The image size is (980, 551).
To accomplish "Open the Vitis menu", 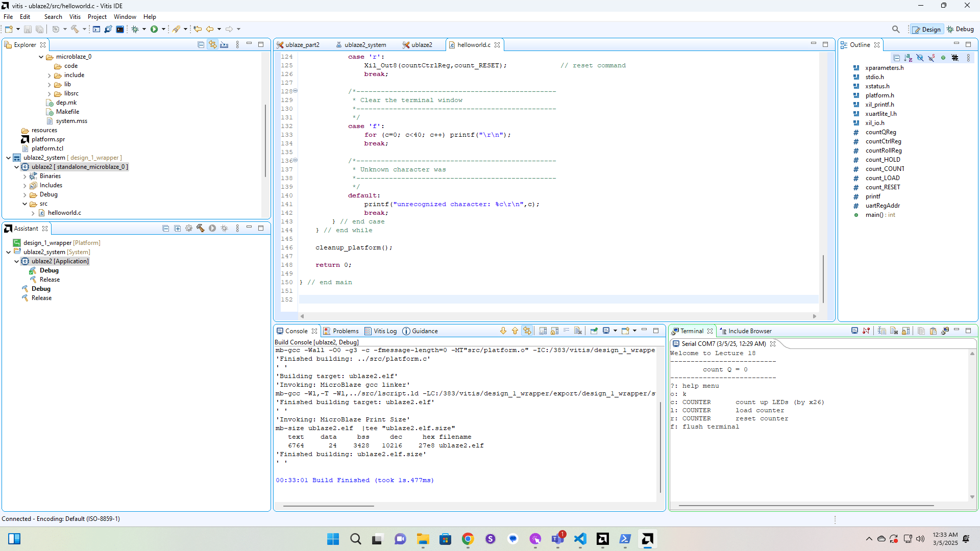I will pos(75,17).
